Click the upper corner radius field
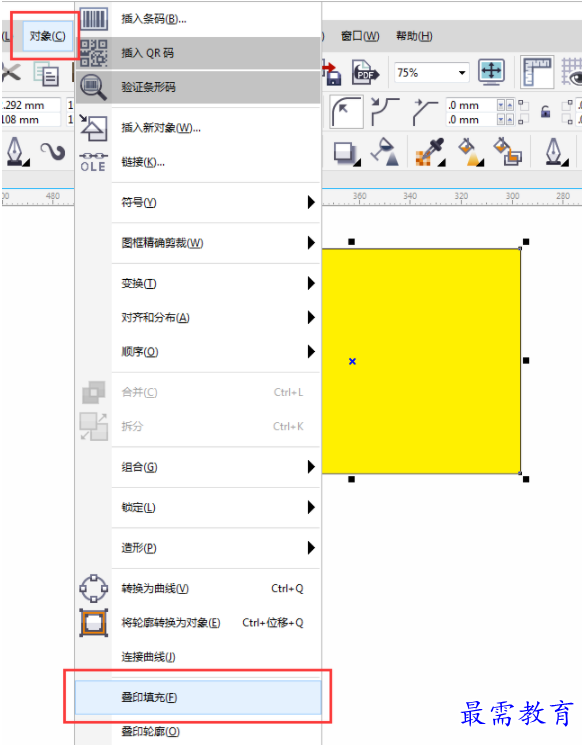The image size is (582, 745). click(471, 105)
